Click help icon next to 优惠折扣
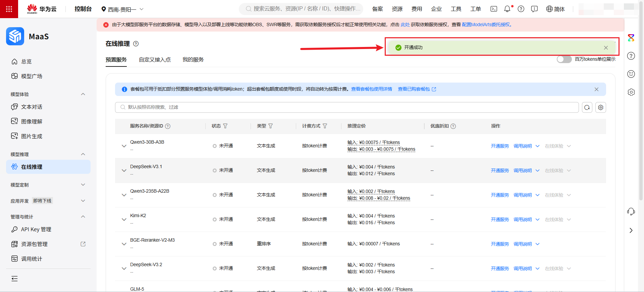 coord(453,126)
